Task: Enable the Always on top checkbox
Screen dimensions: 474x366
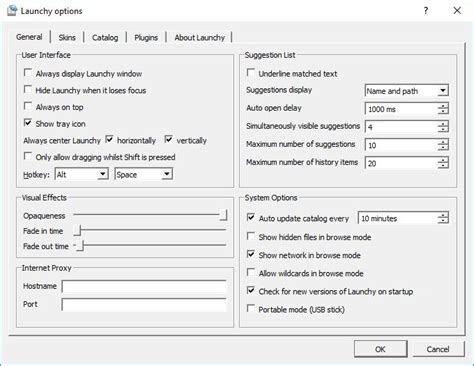Action: pyautogui.click(x=28, y=106)
